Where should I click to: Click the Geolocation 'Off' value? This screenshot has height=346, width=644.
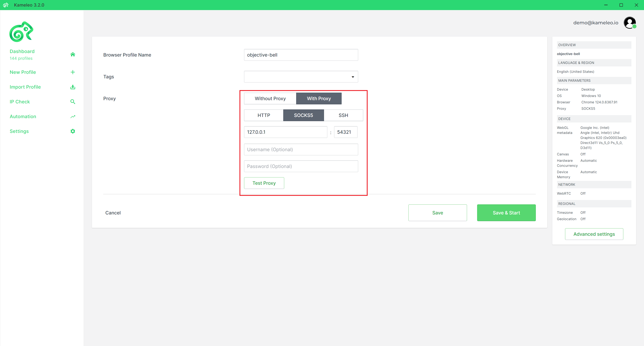[x=583, y=219]
